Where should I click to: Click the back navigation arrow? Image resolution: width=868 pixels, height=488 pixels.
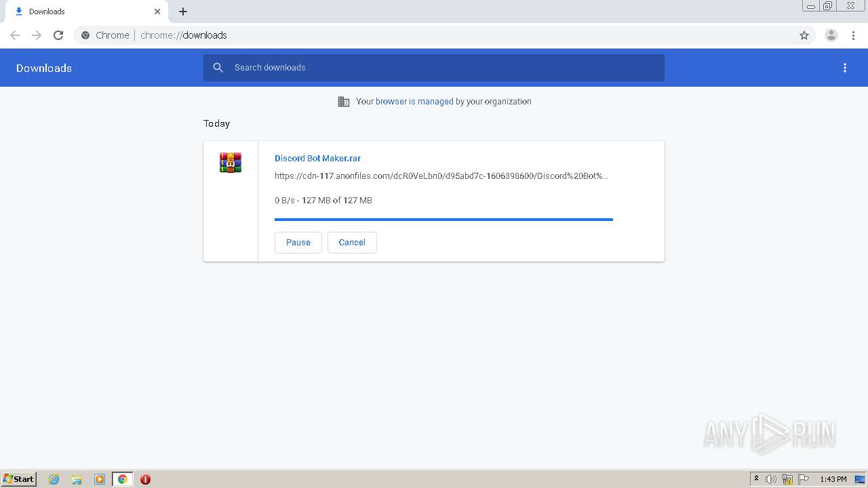15,35
